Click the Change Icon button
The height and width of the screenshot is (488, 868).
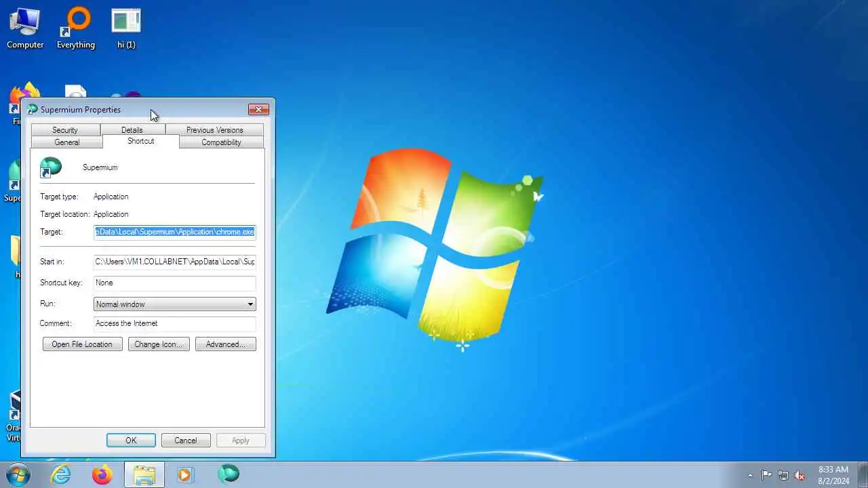159,344
